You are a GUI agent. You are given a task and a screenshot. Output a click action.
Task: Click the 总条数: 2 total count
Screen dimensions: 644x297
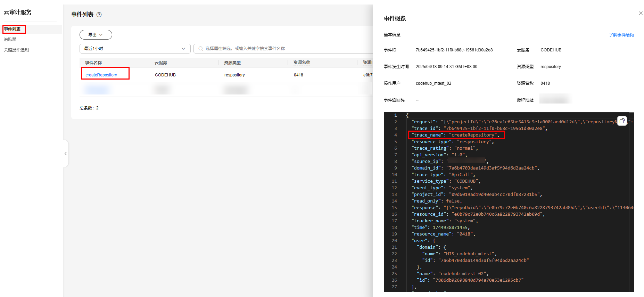click(89, 108)
